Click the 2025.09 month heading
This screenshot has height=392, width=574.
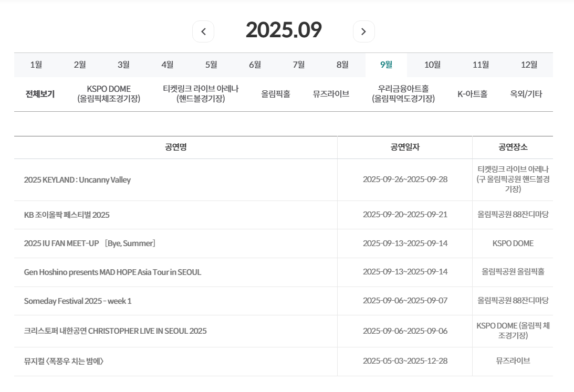coord(284,30)
